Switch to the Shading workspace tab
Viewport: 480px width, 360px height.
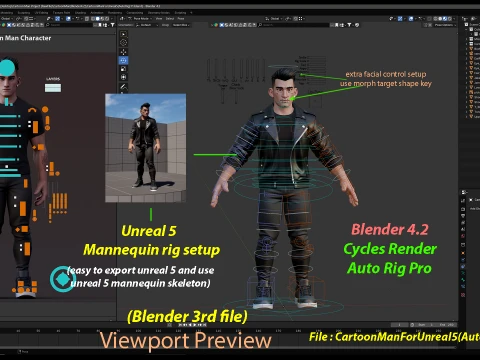80,13
